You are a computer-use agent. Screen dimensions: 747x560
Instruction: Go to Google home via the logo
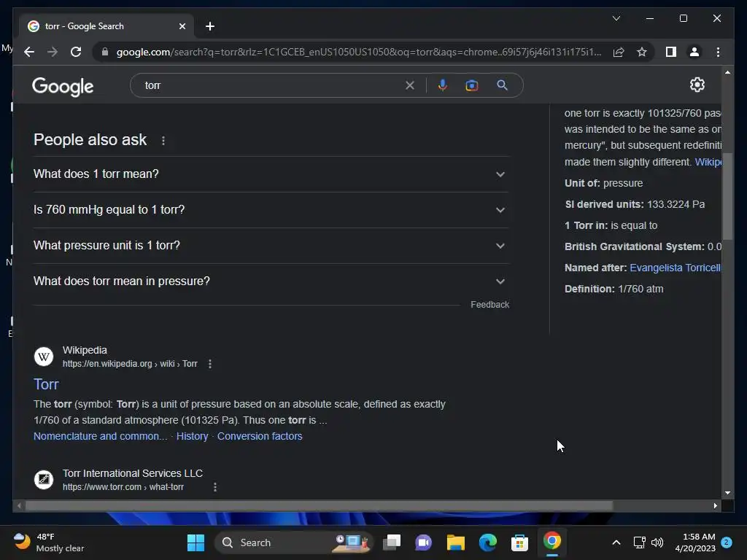[x=63, y=87]
